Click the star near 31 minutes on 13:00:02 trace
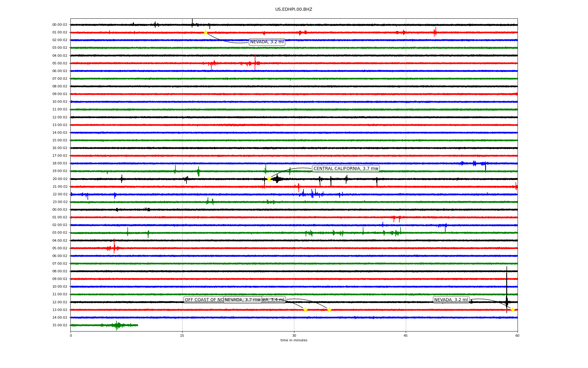 pyautogui.click(x=305, y=310)
